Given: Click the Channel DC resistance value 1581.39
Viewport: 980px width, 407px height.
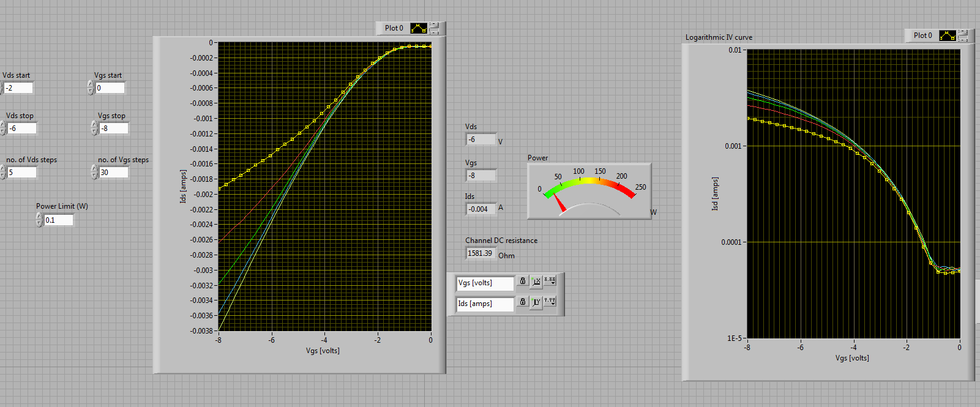Looking at the screenshot, I should tap(481, 253).
